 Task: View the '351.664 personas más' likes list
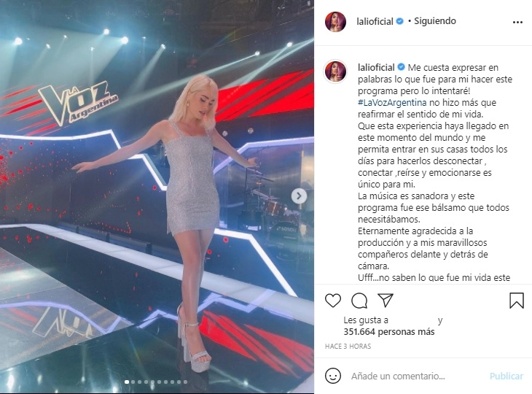pyautogui.click(x=389, y=331)
